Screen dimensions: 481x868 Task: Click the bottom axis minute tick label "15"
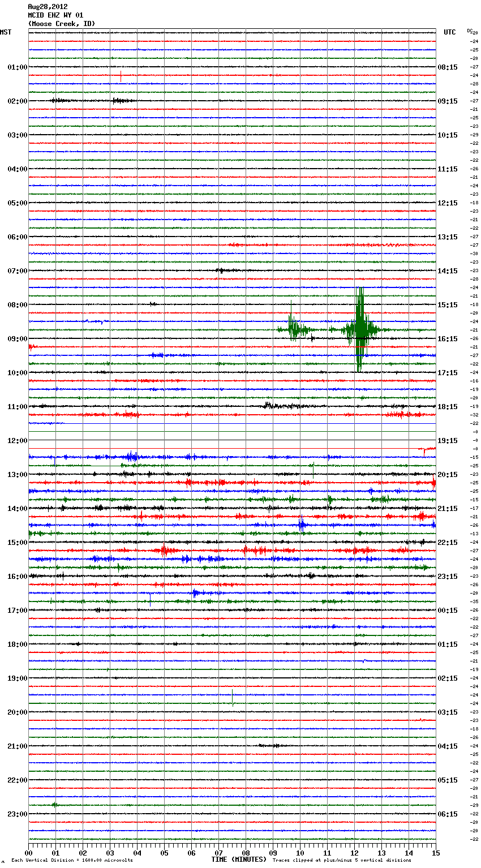436,853
